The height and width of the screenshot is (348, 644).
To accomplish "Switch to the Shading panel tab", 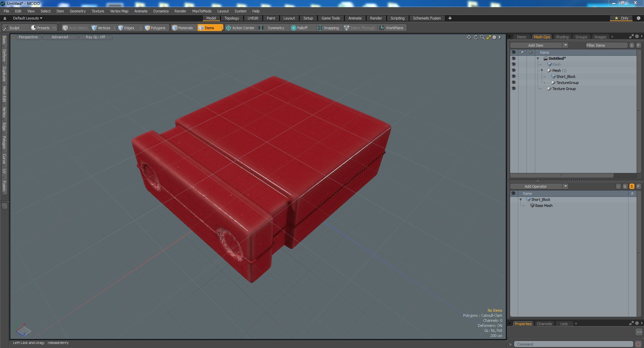I will [562, 37].
